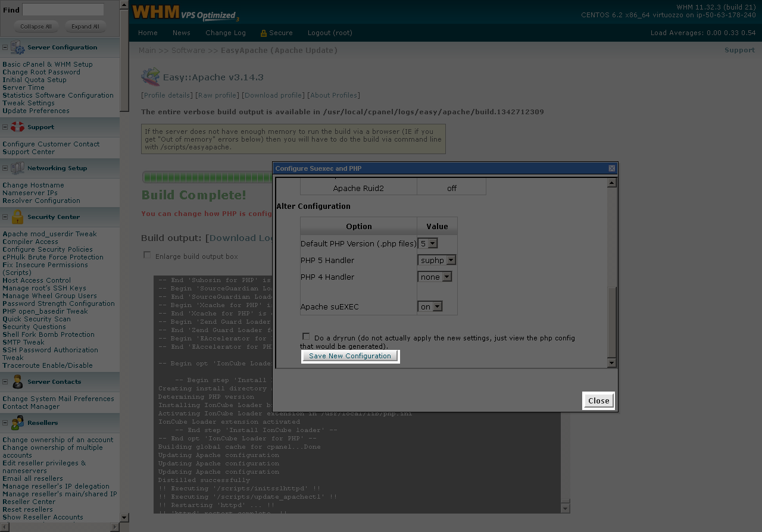
Task: Click the Find search input field
Action: pyautogui.click(x=63, y=10)
